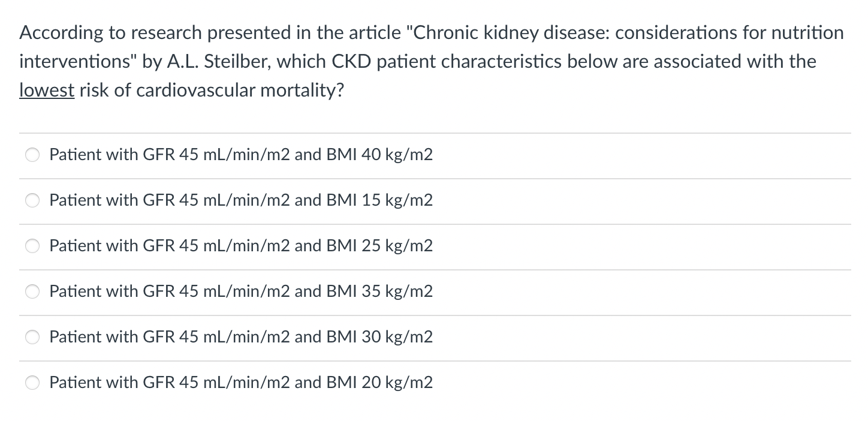Image resolution: width=868 pixels, height=421 pixels.
Task: Pick the BMI 35 kg/m2 radio button
Action: [32, 292]
